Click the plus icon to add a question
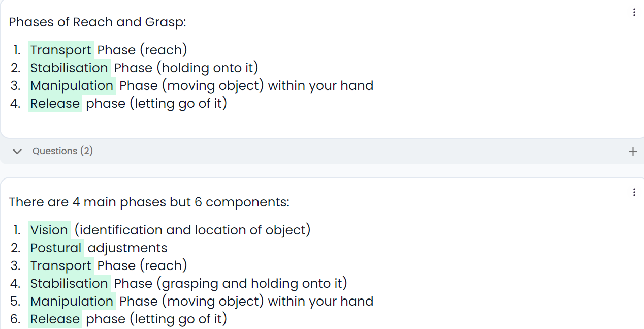The height and width of the screenshot is (329, 644). [633, 152]
